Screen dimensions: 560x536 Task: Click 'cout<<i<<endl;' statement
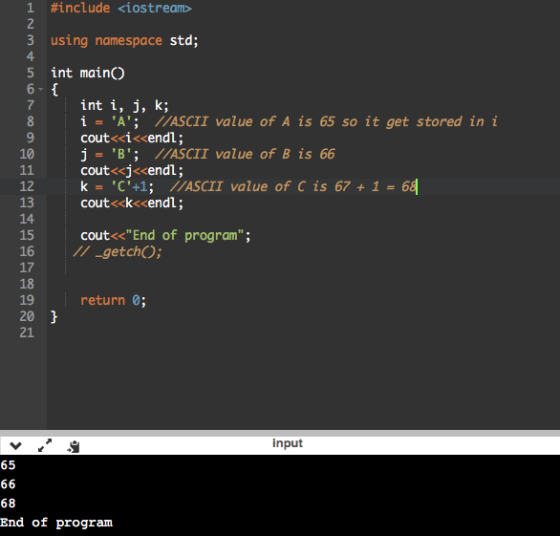point(132,138)
